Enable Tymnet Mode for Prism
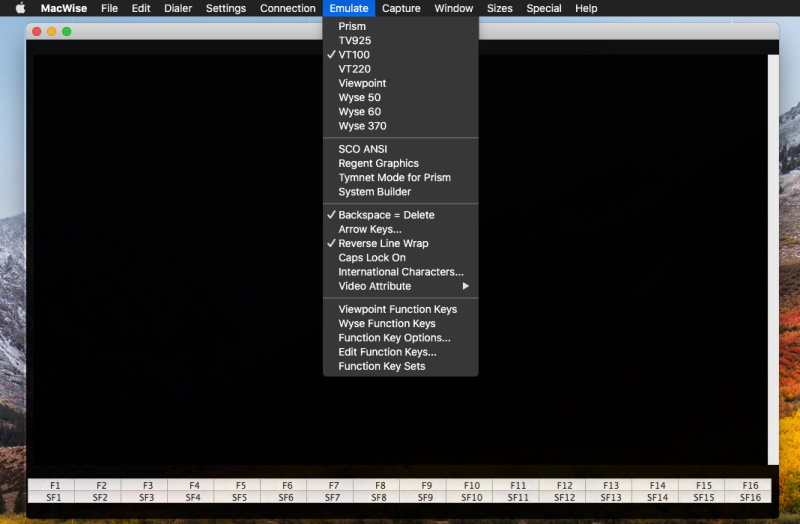 point(401,178)
